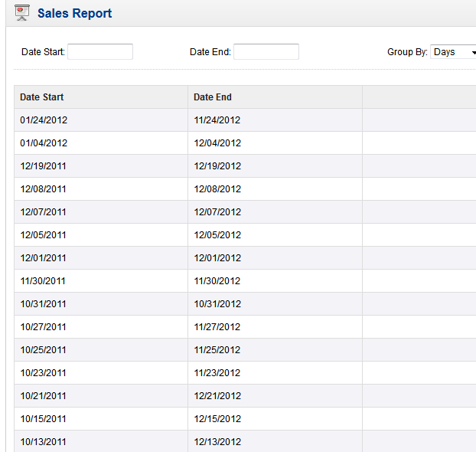Viewport: 476px width, 452px height.
Task: Select the 10/21/2011 start date cell
Action: point(101,396)
